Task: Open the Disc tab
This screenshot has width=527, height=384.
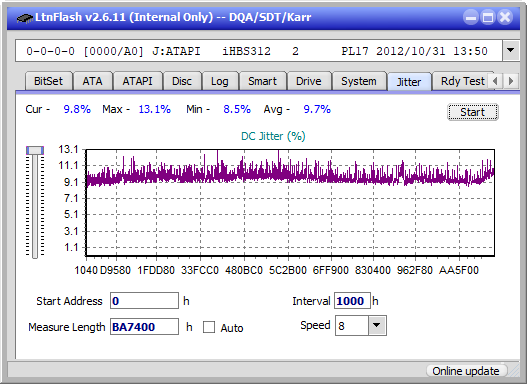Action: (182, 81)
